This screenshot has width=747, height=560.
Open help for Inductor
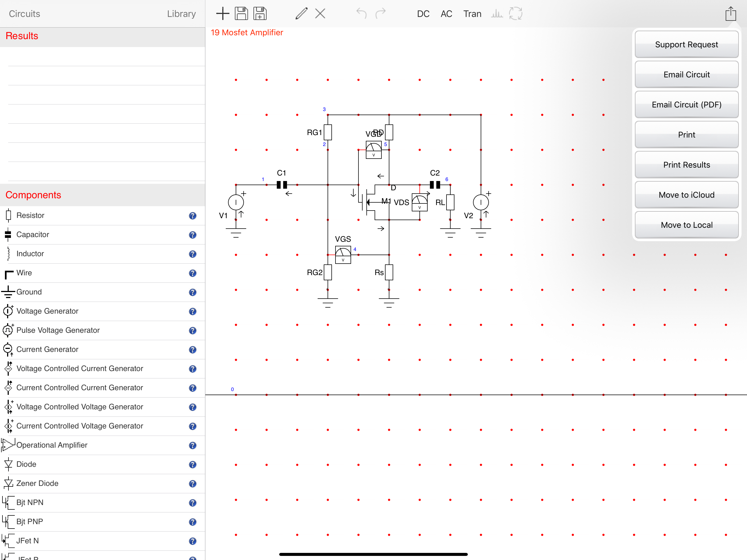click(192, 254)
